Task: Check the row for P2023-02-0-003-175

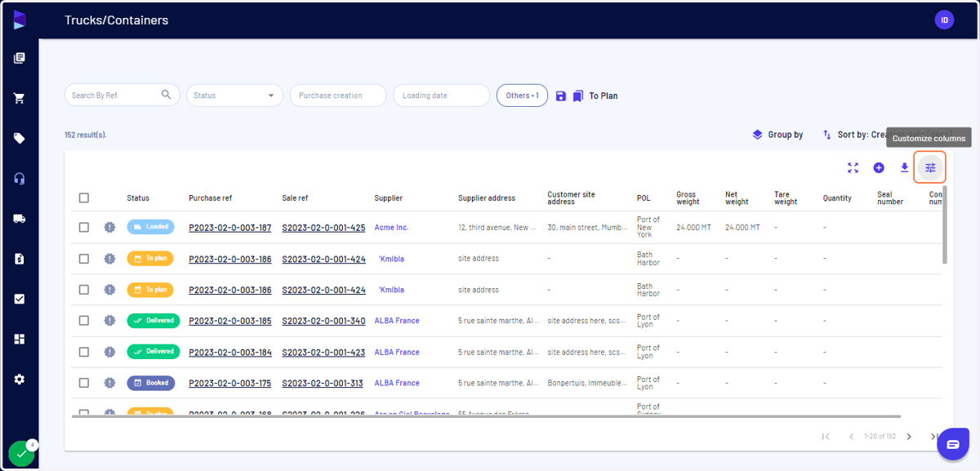Action: [x=83, y=383]
